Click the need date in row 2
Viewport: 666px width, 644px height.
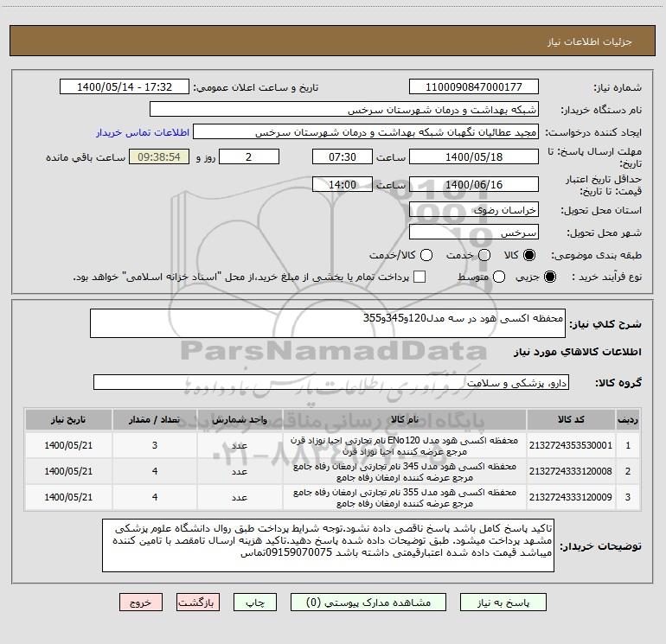pyautogui.click(x=68, y=471)
